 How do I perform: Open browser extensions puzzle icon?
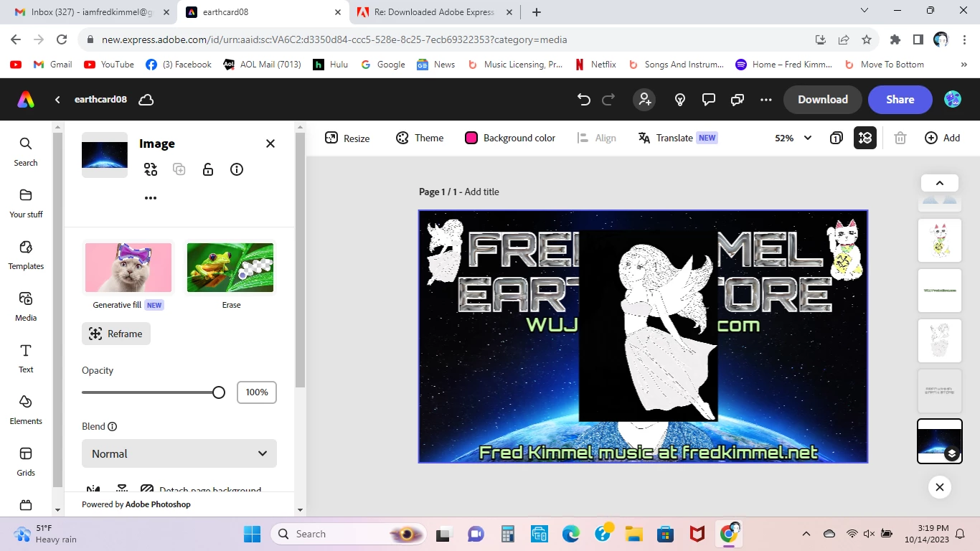(895, 39)
